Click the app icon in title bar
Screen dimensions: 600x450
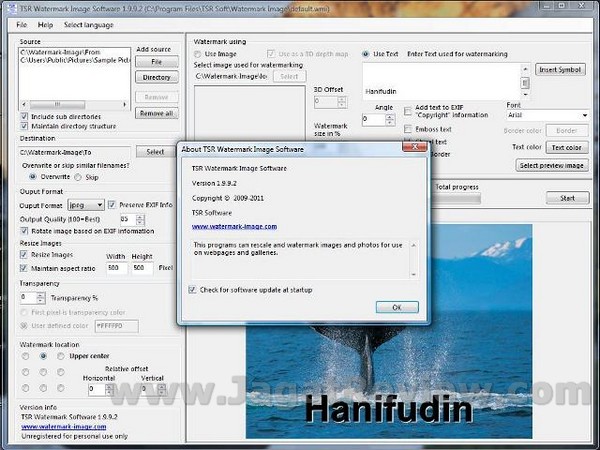point(9,8)
